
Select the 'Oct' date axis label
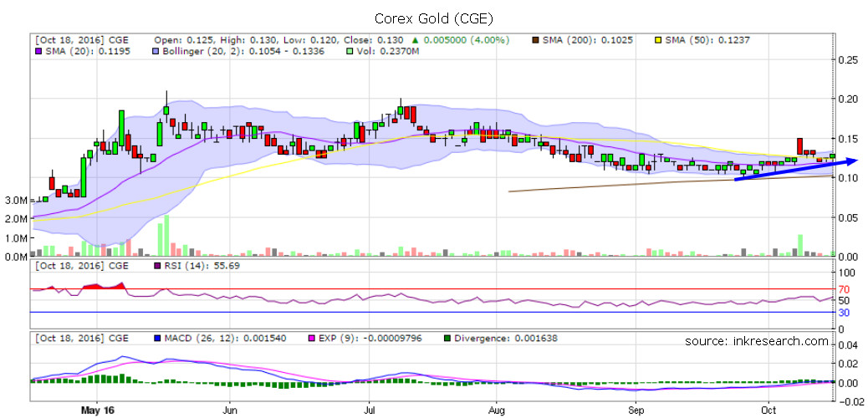pyautogui.click(x=768, y=410)
